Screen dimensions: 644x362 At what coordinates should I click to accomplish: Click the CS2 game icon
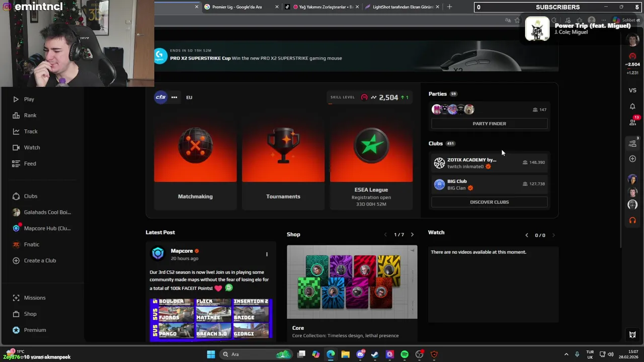click(x=160, y=97)
